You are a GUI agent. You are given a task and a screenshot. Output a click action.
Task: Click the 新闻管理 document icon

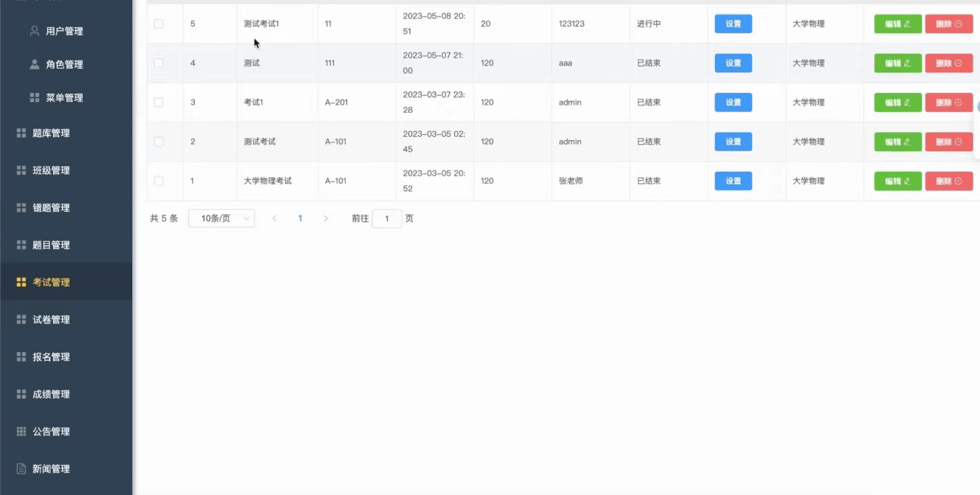tap(22, 468)
